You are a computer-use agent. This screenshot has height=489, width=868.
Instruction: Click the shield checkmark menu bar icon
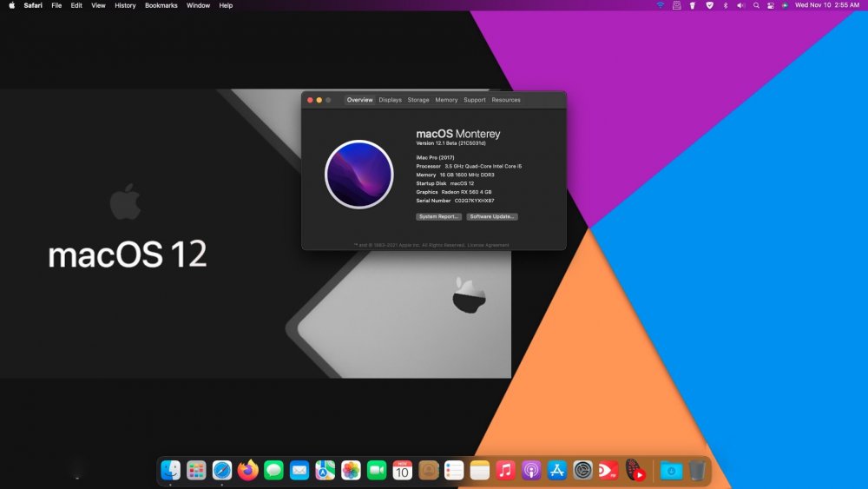(709, 5)
